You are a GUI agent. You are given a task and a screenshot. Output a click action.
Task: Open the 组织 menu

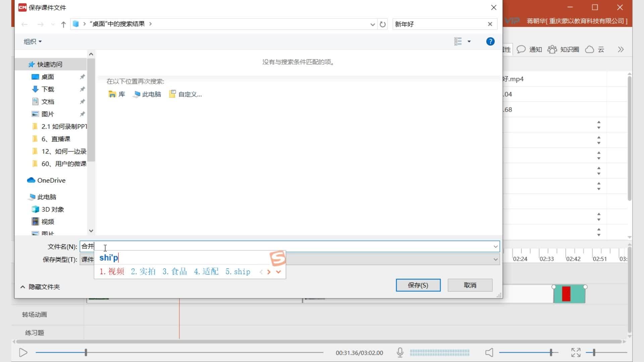[33, 42]
